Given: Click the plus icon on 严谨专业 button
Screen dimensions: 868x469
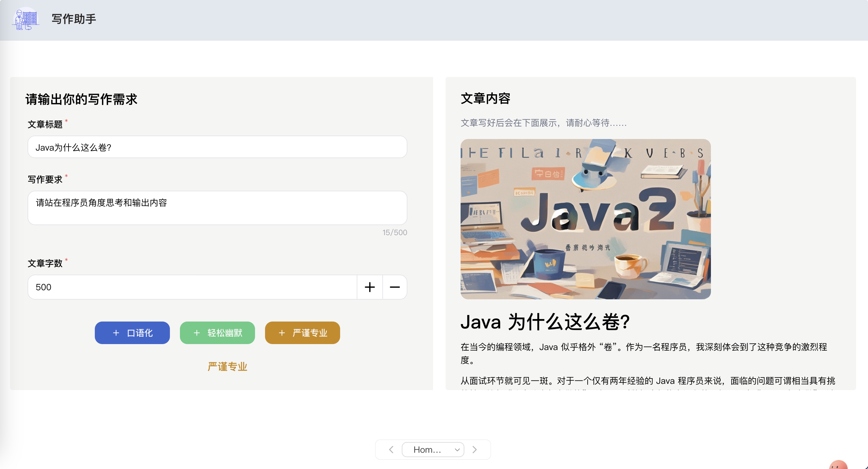Looking at the screenshot, I should pyautogui.click(x=282, y=333).
